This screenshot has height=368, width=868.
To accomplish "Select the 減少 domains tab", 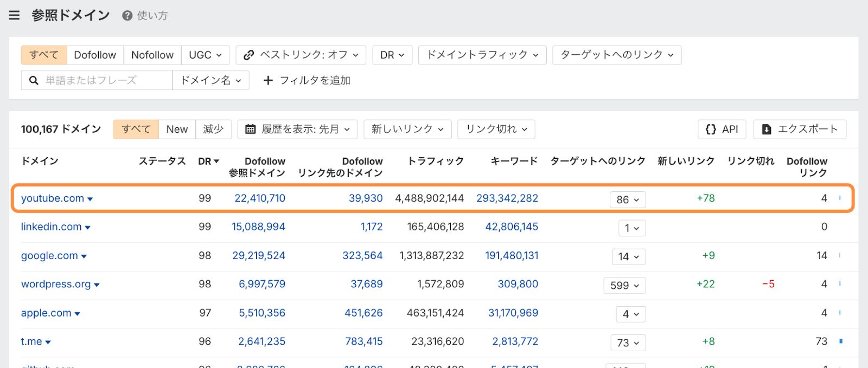I will (213, 129).
